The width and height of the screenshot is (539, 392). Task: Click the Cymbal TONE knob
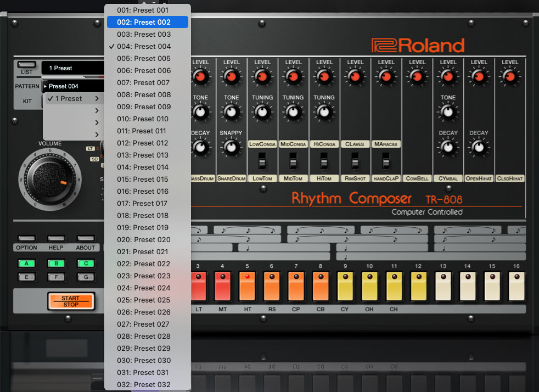[448, 112]
